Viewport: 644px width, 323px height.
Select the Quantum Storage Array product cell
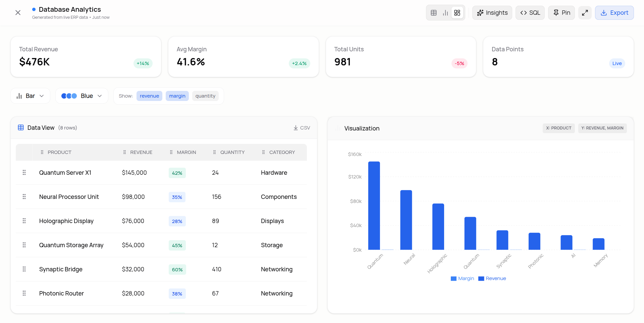pos(71,245)
